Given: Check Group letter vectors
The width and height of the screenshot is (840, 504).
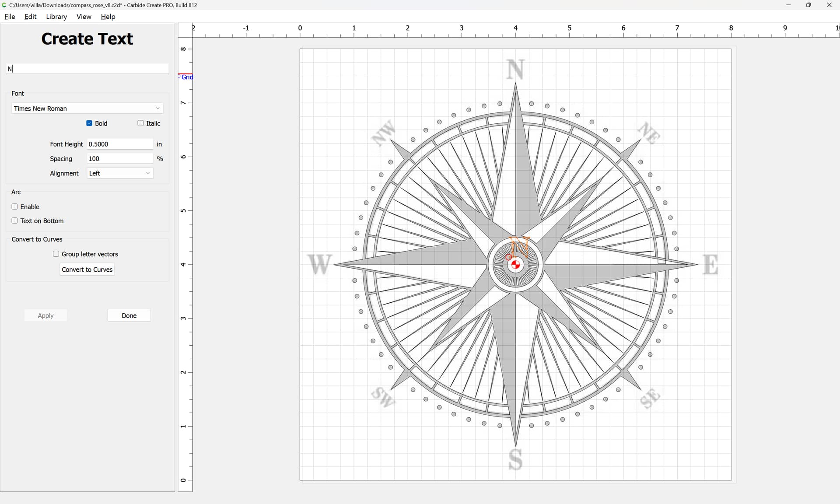Looking at the screenshot, I should 56,254.
